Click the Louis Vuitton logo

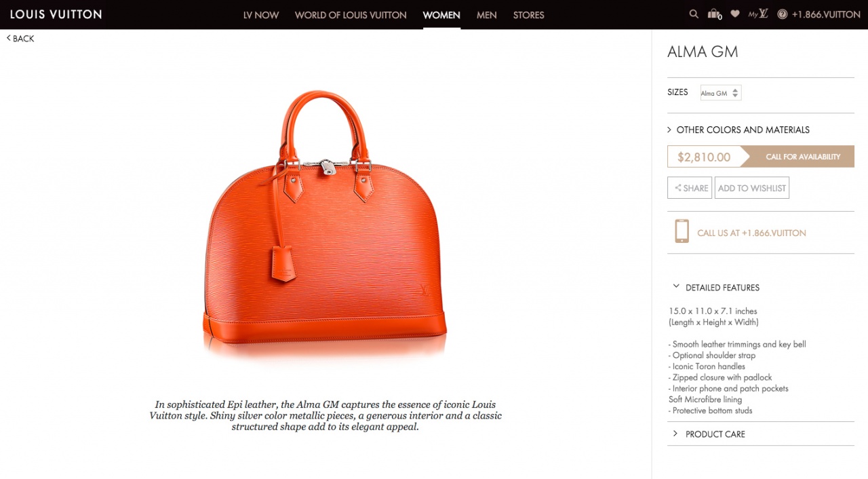[x=56, y=14]
